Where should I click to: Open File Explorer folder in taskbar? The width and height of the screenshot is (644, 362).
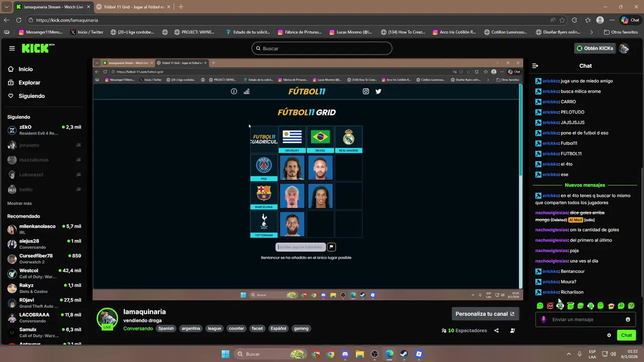click(x=360, y=354)
